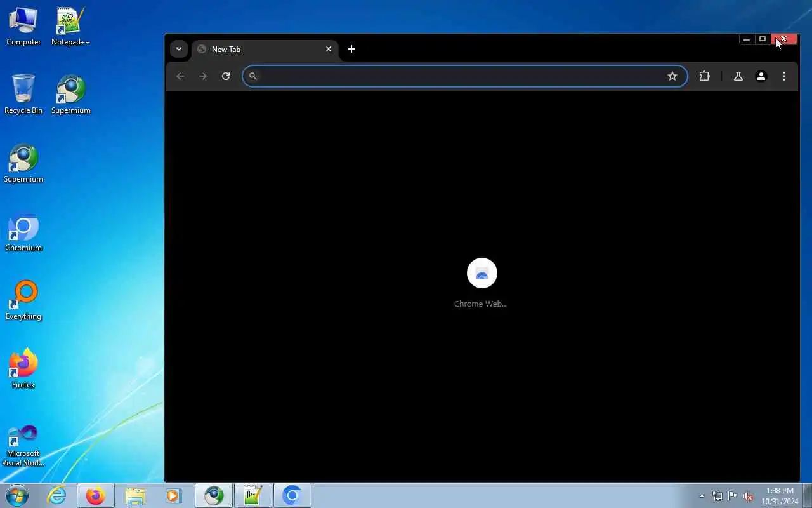Launch Internet Explorer from the taskbar
The height and width of the screenshot is (508, 812).
coord(57,495)
